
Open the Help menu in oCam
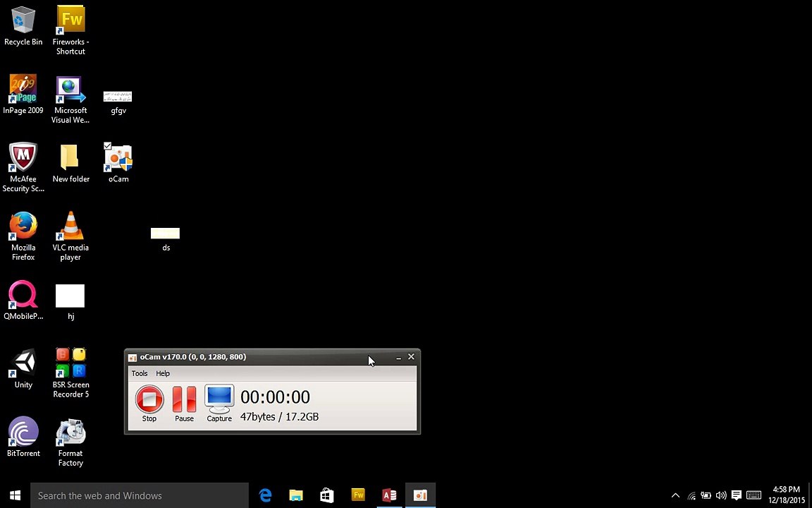pyautogui.click(x=163, y=373)
